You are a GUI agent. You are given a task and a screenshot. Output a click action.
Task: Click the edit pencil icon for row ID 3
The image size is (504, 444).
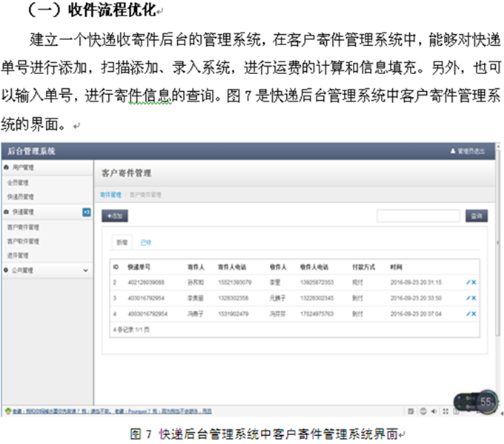(x=468, y=298)
